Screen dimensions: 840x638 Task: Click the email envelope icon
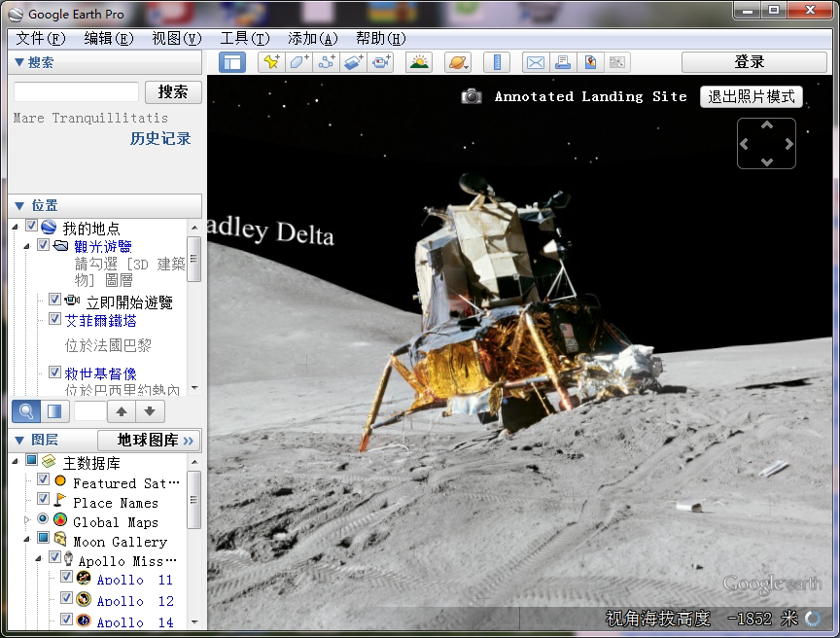(x=535, y=62)
